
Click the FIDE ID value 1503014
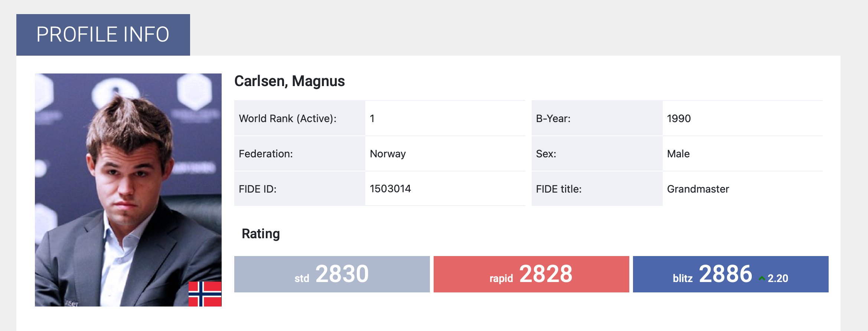coord(390,189)
